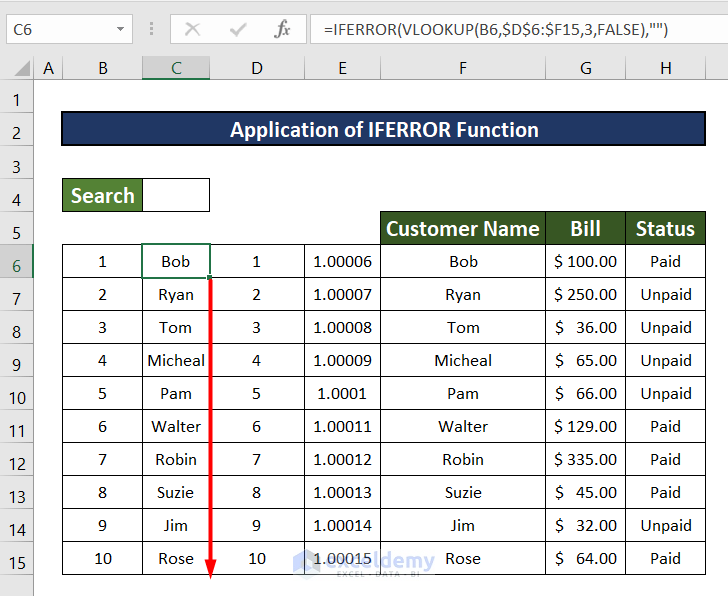The image size is (728, 596).
Task: Select column H header
Action: pyautogui.click(x=665, y=68)
